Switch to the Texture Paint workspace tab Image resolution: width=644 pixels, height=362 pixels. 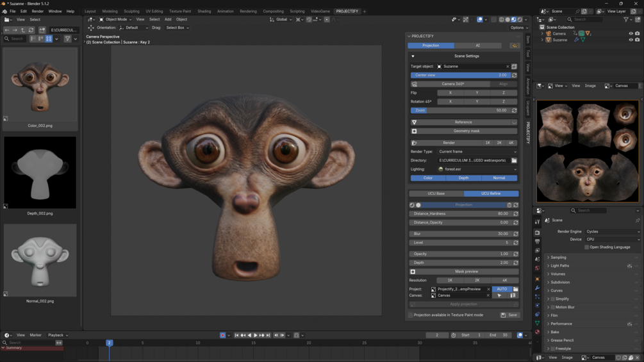(180, 11)
